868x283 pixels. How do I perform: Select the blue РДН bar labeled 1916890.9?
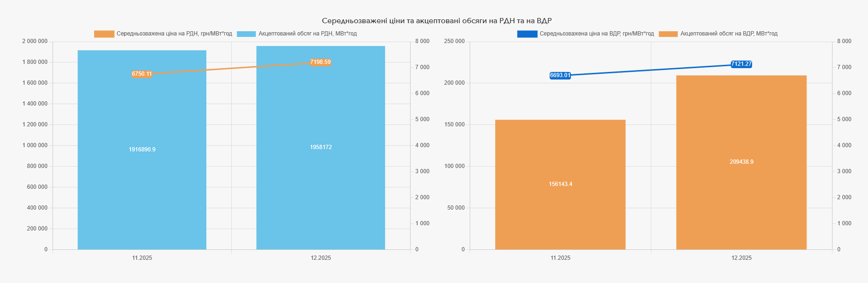(142, 189)
